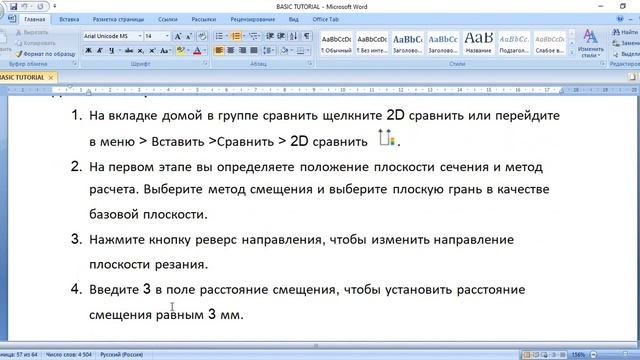Toggle show paragraph marks (¶)
Image resolution: width=640 pixels, height=360 pixels.
[307, 36]
